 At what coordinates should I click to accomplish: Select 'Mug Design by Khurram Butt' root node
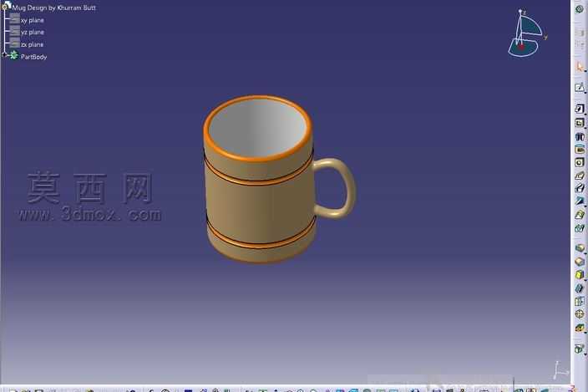[53, 8]
